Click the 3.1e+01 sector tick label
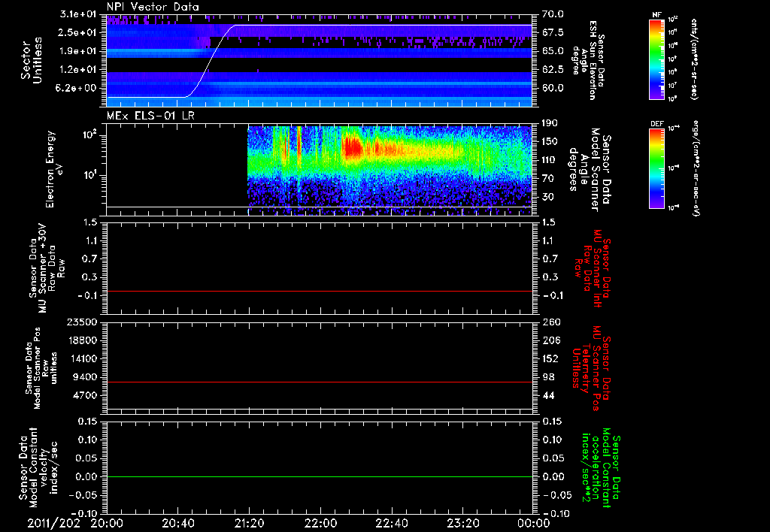This screenshot has width=770, height=532. click(77, 14)
